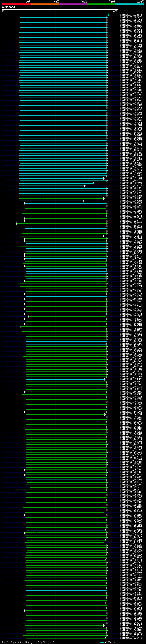Open hit UniRef100_P00052

[x=131, y=27]
